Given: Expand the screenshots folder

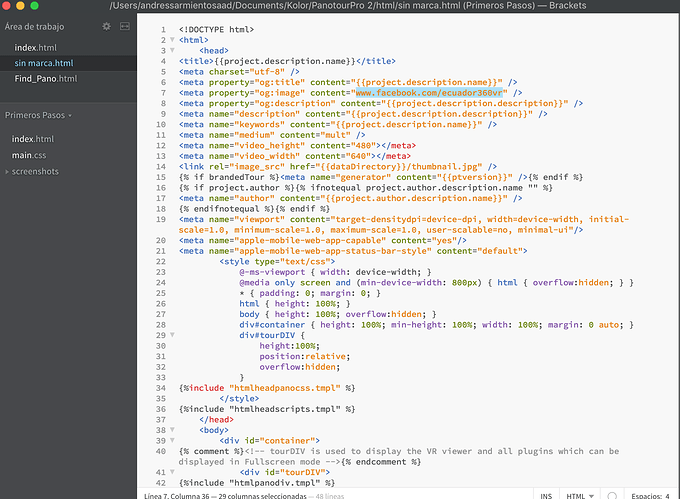Looking at the screenshot, I should 35,171.
